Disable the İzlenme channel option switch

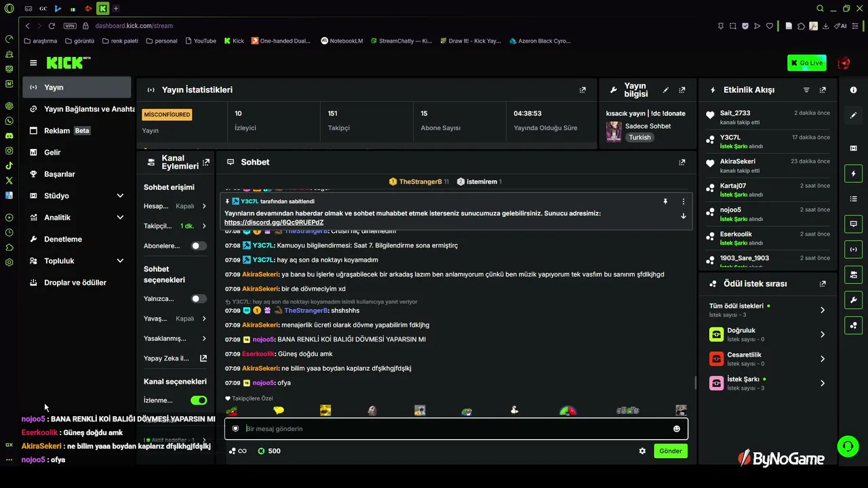click(199, 401)
